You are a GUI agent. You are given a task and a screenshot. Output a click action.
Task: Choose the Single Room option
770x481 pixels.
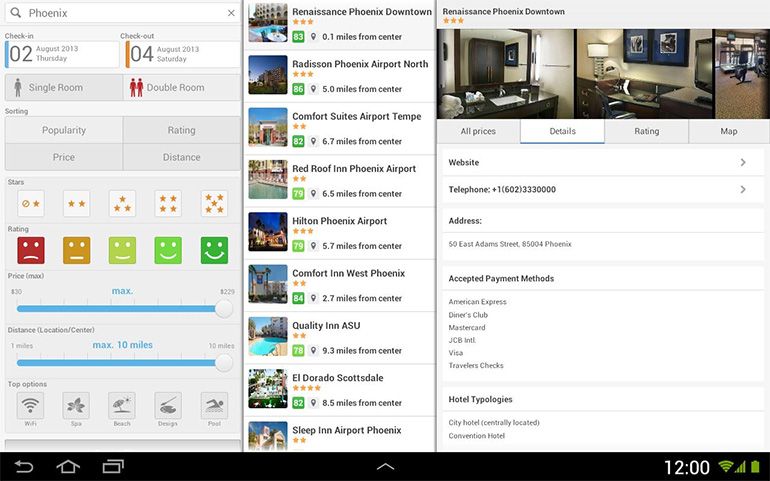click(x=63, y=87)
